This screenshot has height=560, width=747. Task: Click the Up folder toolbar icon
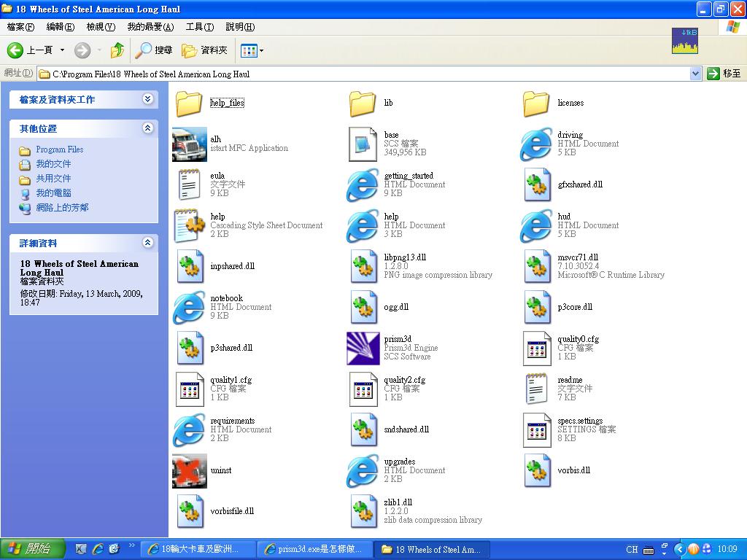[x=117, y=50]
